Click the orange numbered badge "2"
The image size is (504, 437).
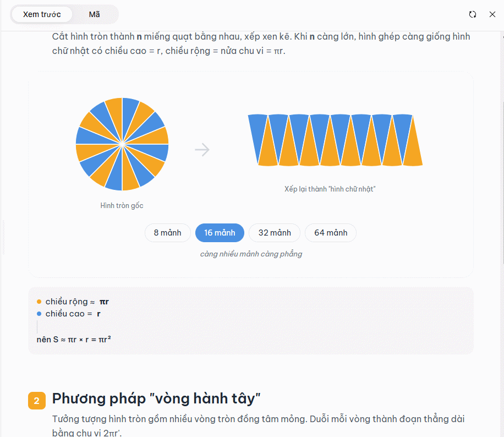(36, 401)
